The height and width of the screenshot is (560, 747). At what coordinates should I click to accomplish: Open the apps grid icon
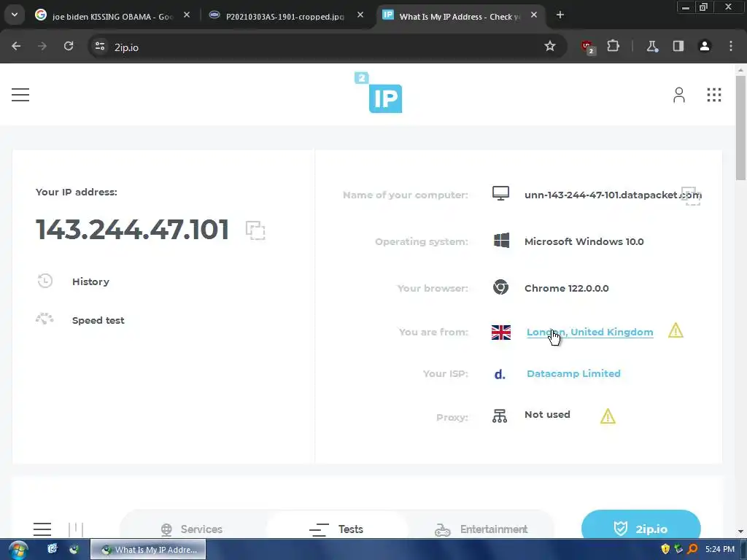(x=713, y=95)
